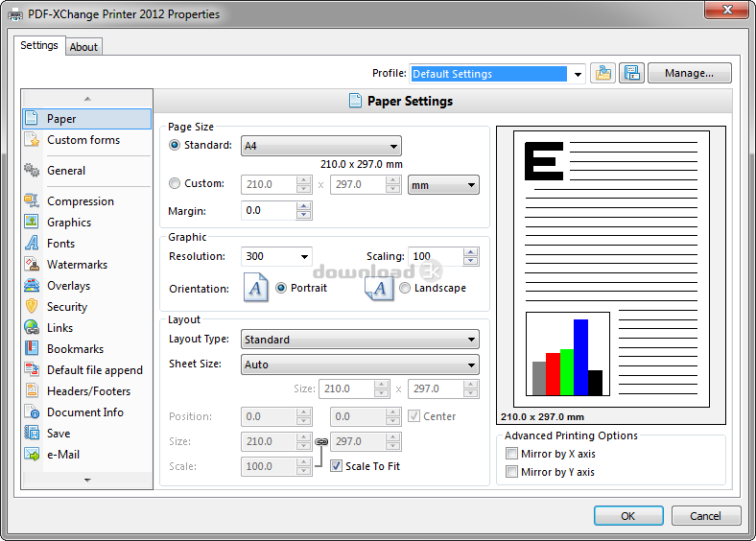
Task: Click the Document Info icon
Action: click(x=32, y=412)
